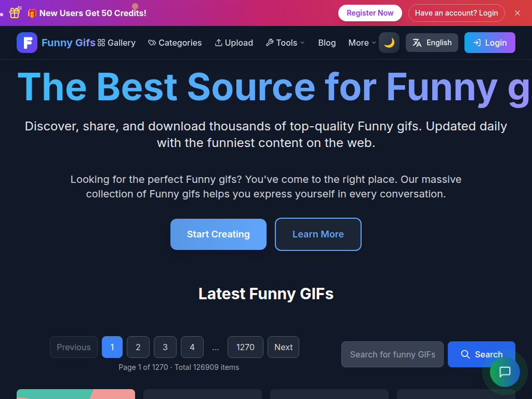Select the Upload icon
Screen dimensions: 532x399
pos(219,43)
